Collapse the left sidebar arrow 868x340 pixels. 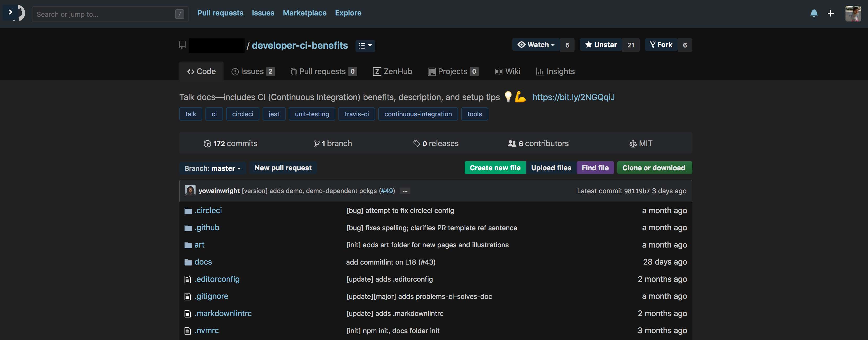click(x=10, y=13)
